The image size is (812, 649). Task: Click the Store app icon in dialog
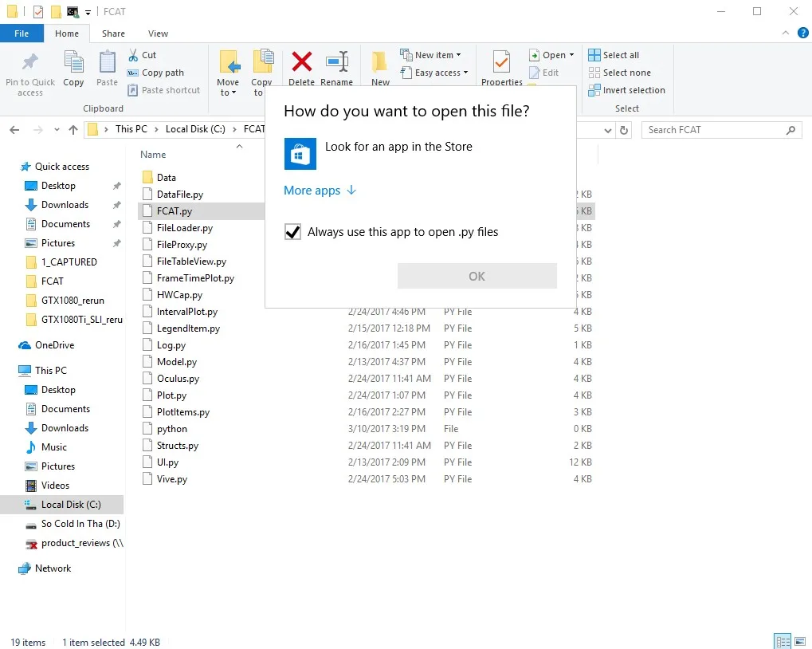pos(300,154)
